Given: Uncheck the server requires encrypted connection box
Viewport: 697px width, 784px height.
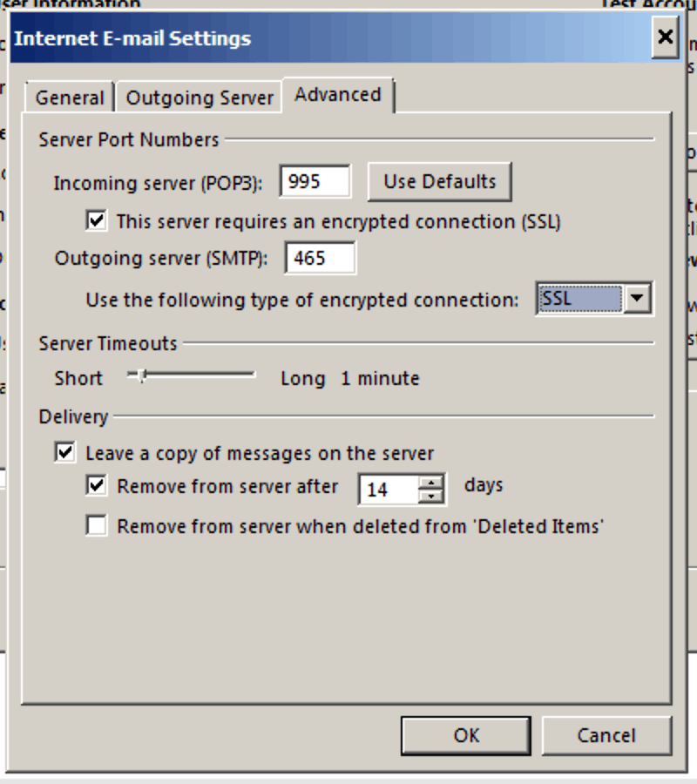Looking at the screenshot, I should click(97, 221).
